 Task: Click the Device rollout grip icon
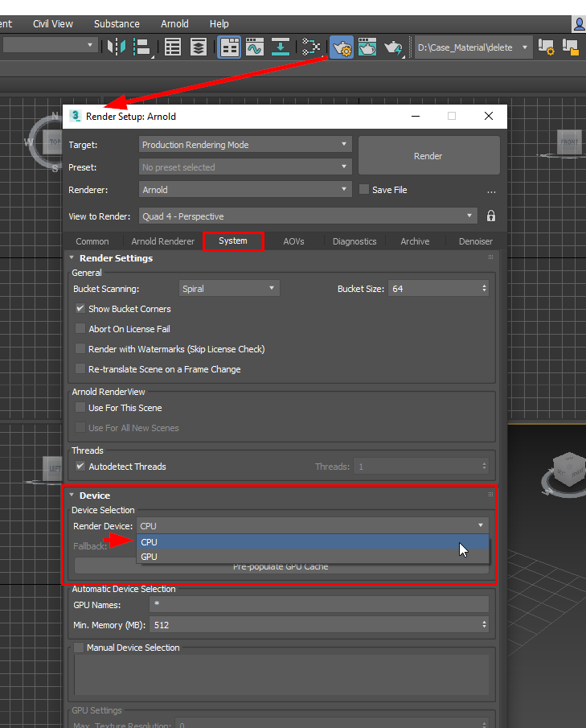(490, 495)
